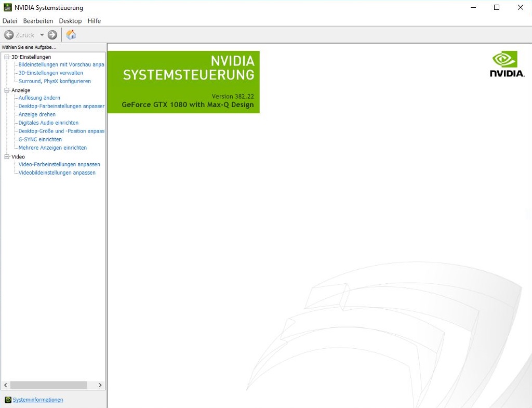The width and height of the screenshot is (532, 408).
Task: Select Anzeige drehen
Action: click(37, 114)
